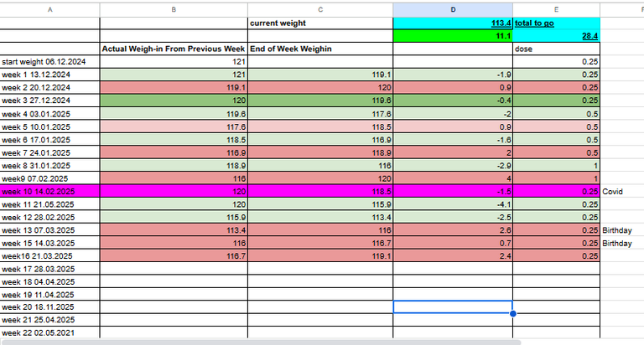Viewport: 644px width, 345px height.
Task: Select column C header
Action: click(x=320, y=9)
